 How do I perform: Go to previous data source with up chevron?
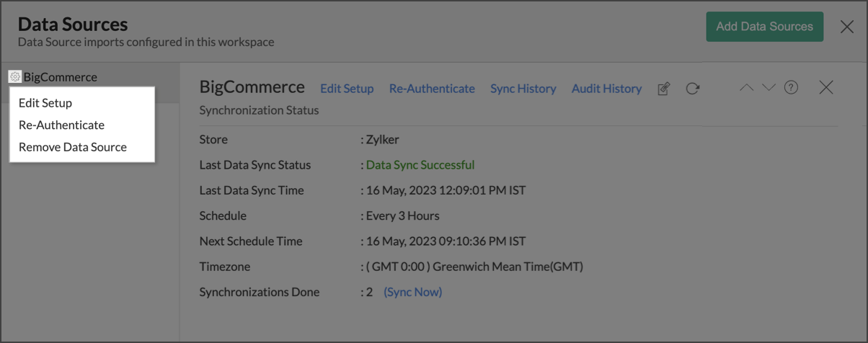point(747,88)
